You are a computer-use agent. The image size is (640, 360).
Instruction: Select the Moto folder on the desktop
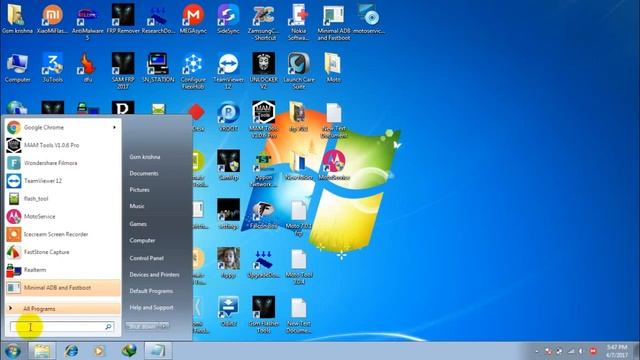pyautogui.click(x=333, y=68)
